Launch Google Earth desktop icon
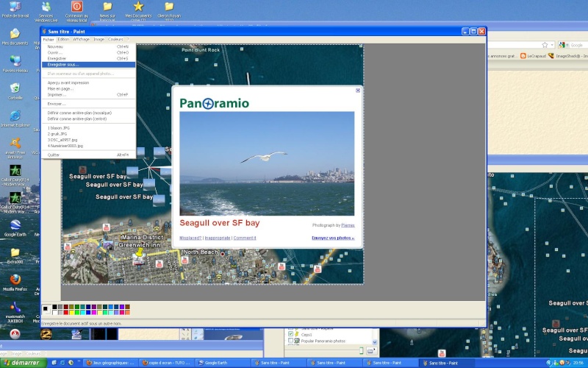Image resolution: width=588 pixels, height=368 pixels. pos(15,228)
